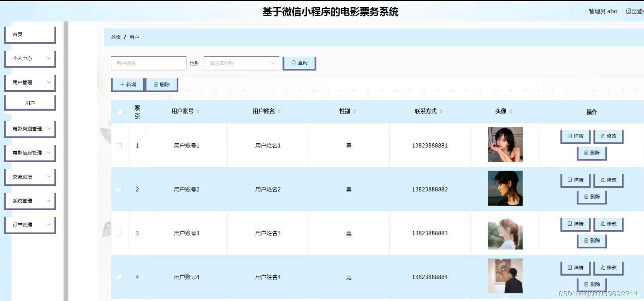Click 修改 for 用户账号3
This screenshot has width=644, height=301.
tap(608, 224)
